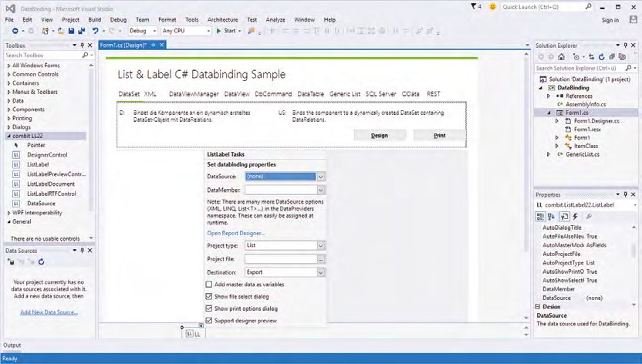
Task: Click Collapse All icon in Solution Explorer
Action: click(x=612, y=57)
